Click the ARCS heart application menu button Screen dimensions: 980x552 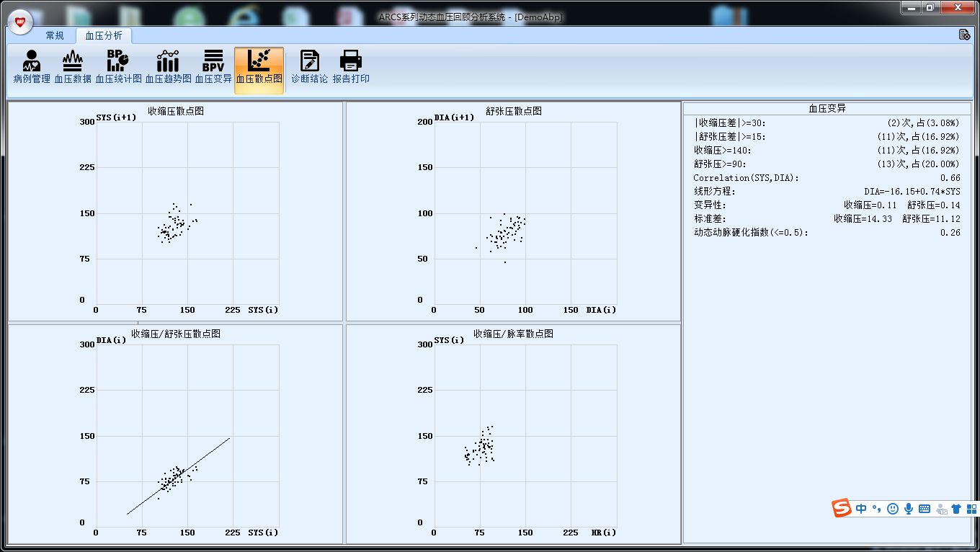pyautogui.click(x=21, y=21)
